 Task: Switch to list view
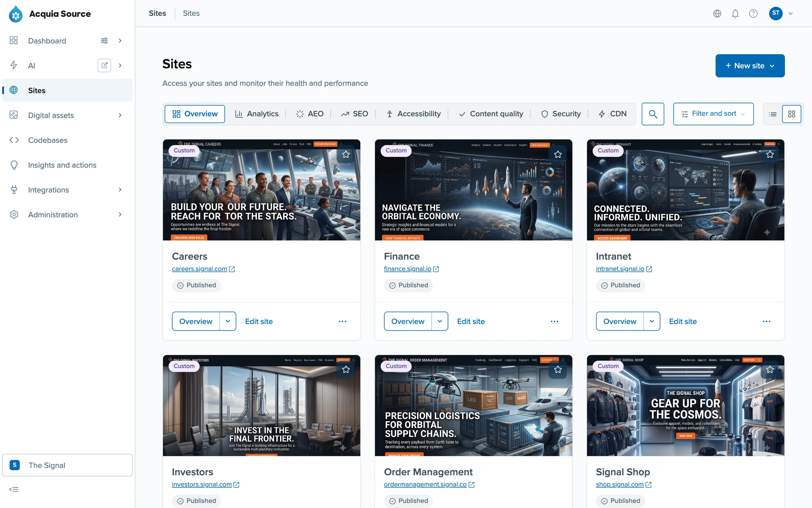[773, 114]
